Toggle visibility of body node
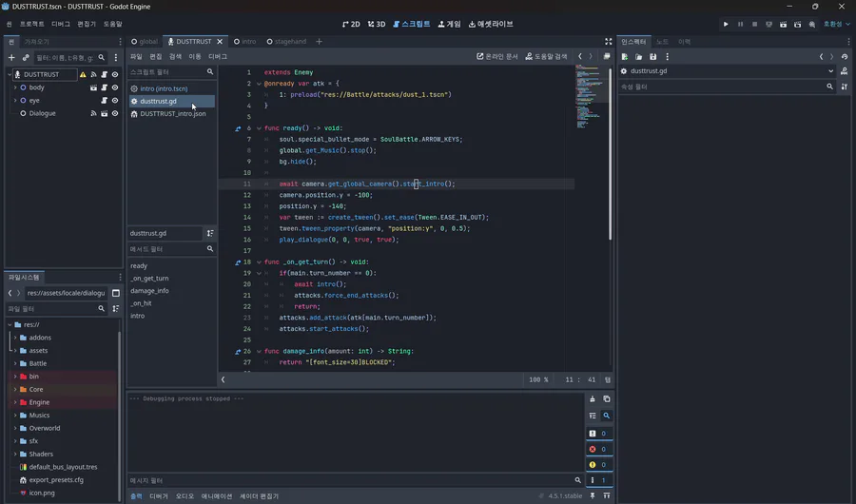The height and width of the screenshot is (504, 856). (115, 87)
